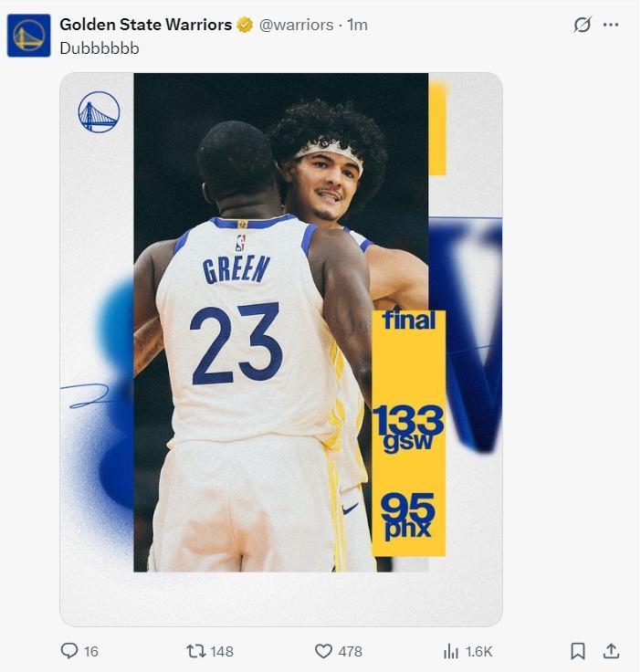The width and height of the screenshot is (641, 672).
Task: Click the yellow final score panel
Action: tap(408, 429)
